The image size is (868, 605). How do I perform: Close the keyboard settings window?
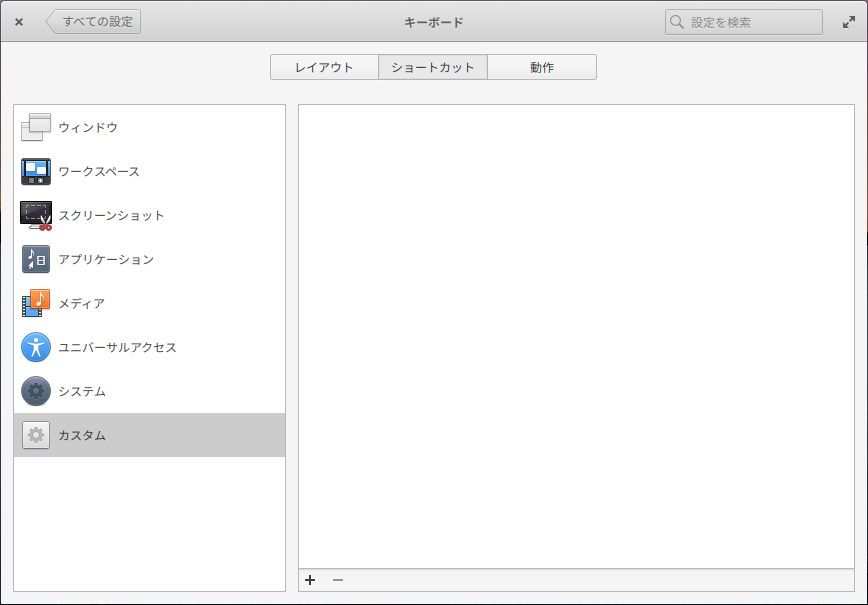[x=19, y=22]
